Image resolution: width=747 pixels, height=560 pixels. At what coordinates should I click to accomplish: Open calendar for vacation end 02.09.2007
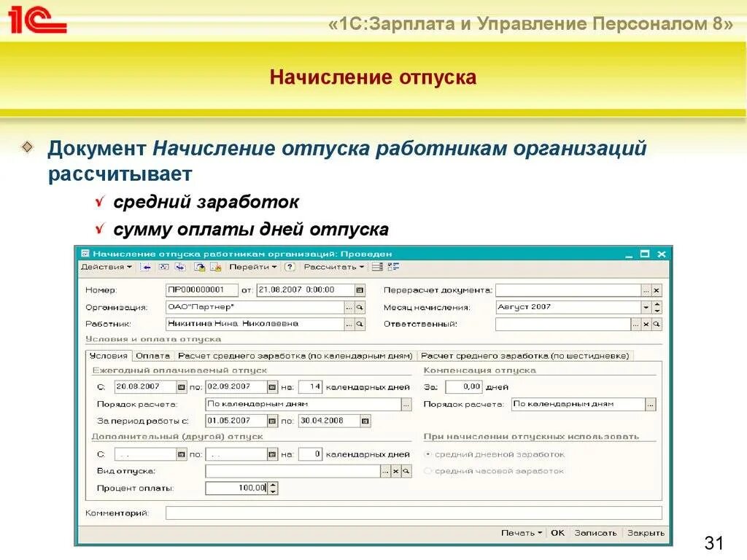[x=272, y=387]
